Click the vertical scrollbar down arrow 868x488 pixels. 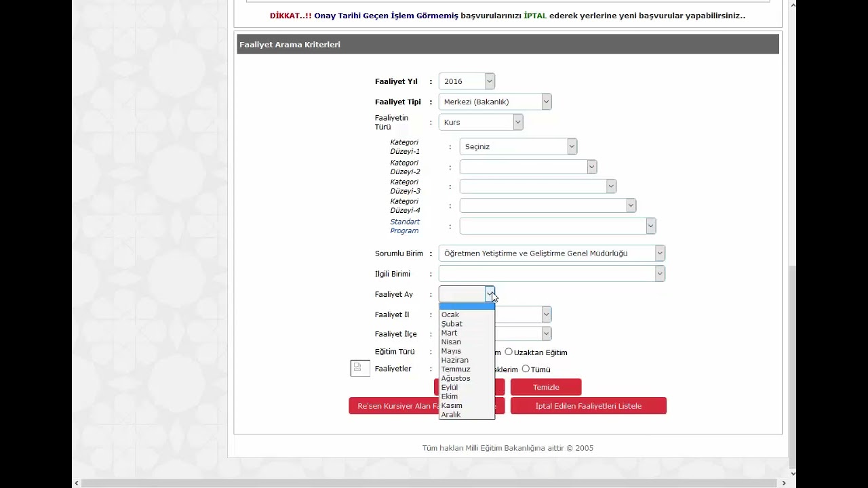pos(793,473)
